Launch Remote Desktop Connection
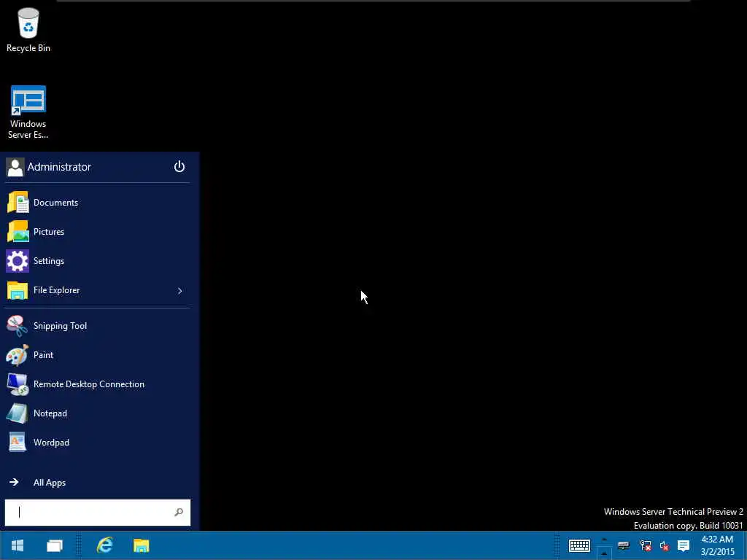747x560 pixels. point(97,384)
